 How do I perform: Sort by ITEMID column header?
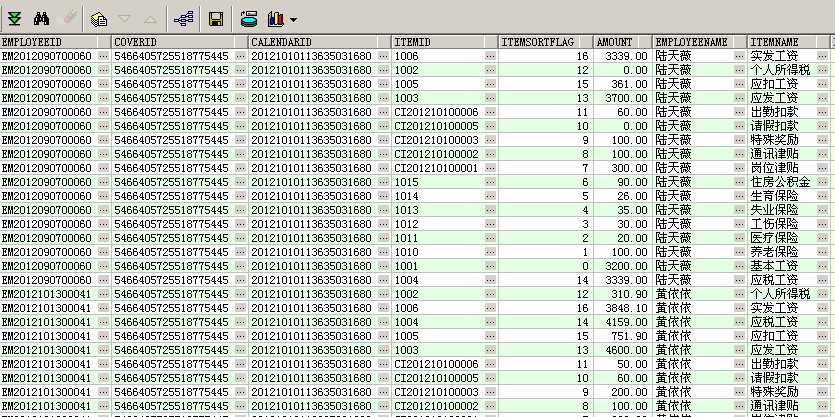coord(445,42)
